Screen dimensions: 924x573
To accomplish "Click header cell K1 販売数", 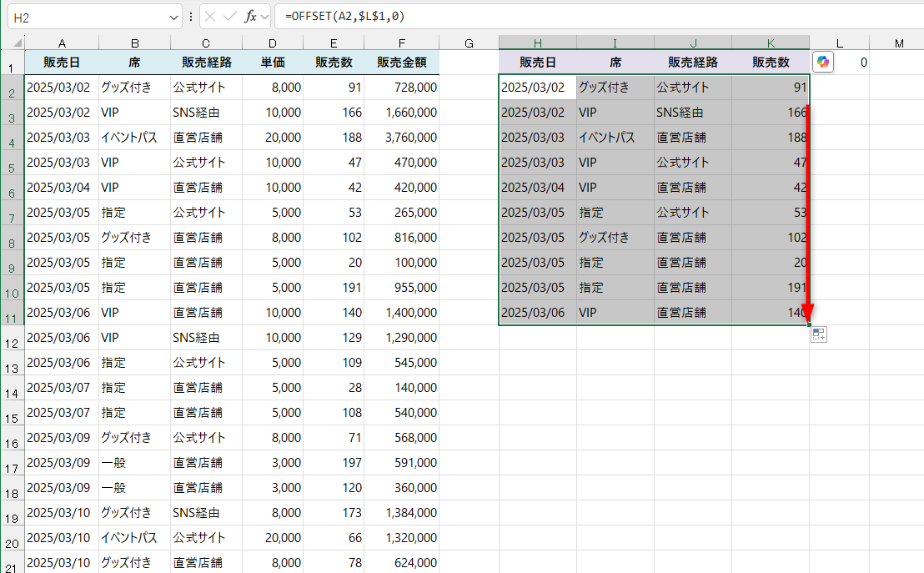I will tap(771, 63).
